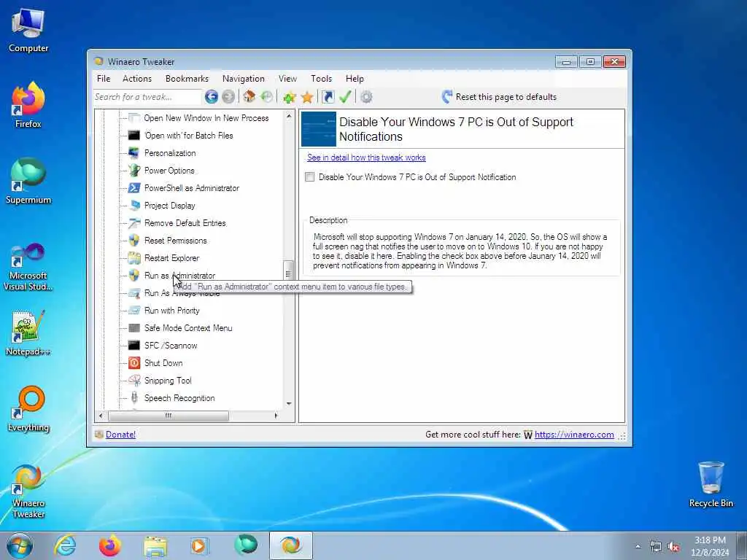Click the Speech Recognition microphone icon
The width and height of the screenshot is (747, 560).
point(134,397)
